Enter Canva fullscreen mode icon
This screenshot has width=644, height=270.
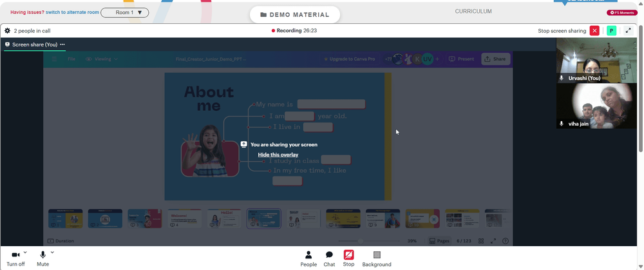[493, 241]
